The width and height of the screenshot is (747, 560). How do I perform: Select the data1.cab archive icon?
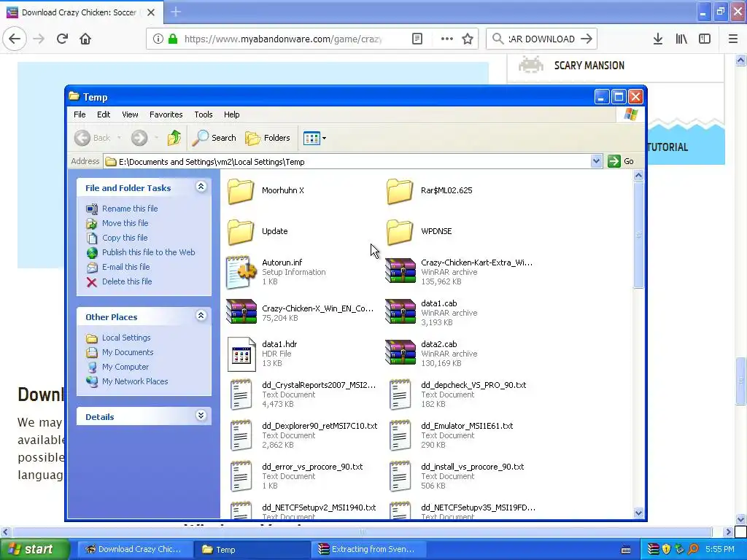click(x=400, y=312)
